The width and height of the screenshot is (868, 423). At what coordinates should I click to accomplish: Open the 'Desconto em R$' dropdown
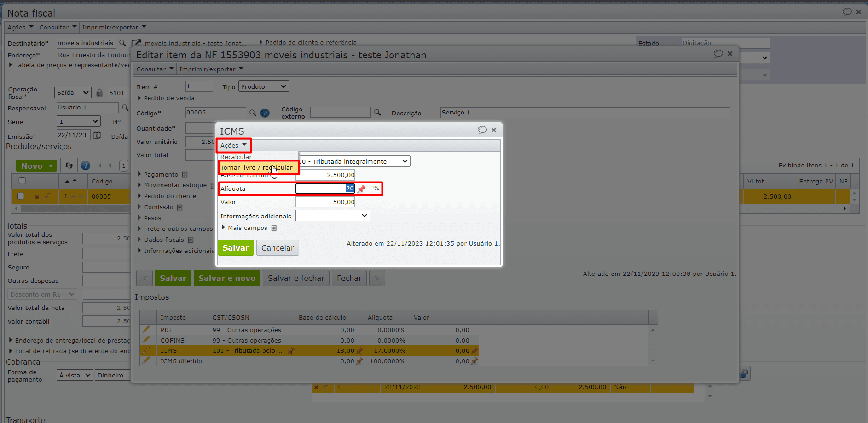click(x=42, y=294)
